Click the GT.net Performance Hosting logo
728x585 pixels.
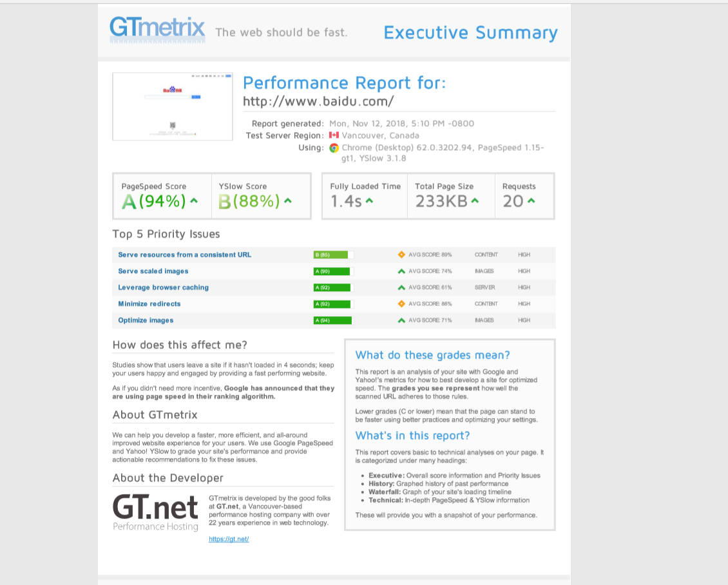point(155,513)
